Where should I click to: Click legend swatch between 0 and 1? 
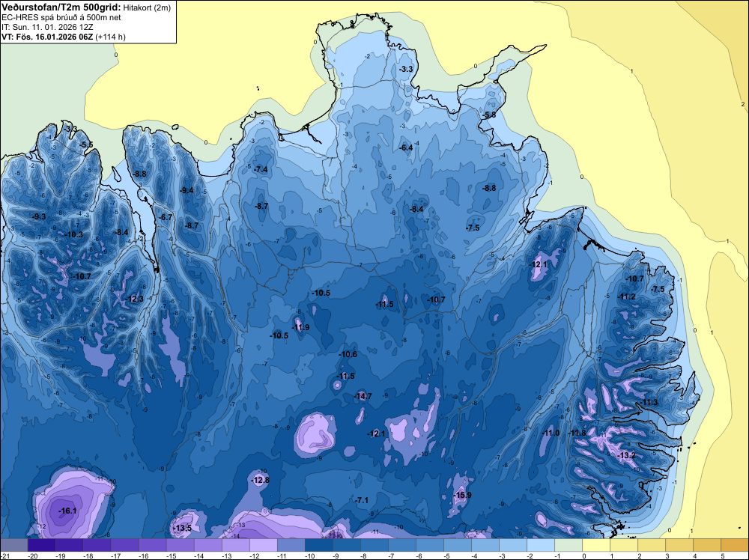pyautogui.click(x=596, y=545)
